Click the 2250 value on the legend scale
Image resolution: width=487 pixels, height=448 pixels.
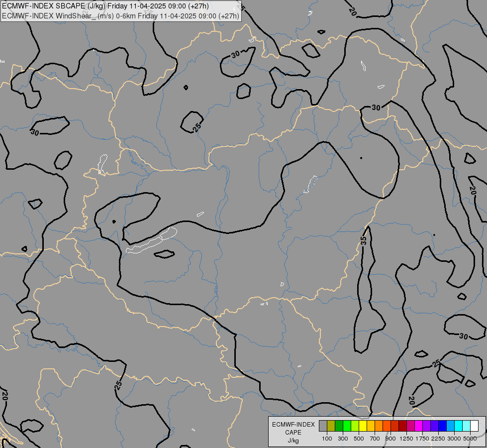point(438,439)
